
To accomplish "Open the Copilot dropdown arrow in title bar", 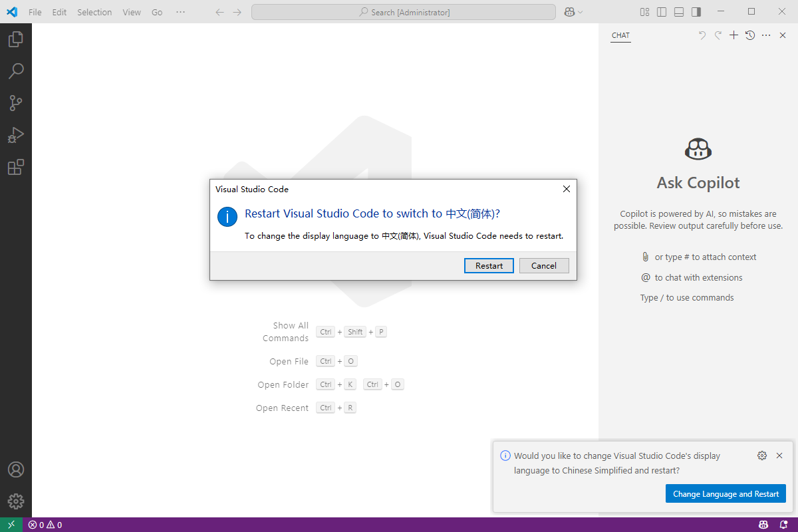I will [580, 12].
